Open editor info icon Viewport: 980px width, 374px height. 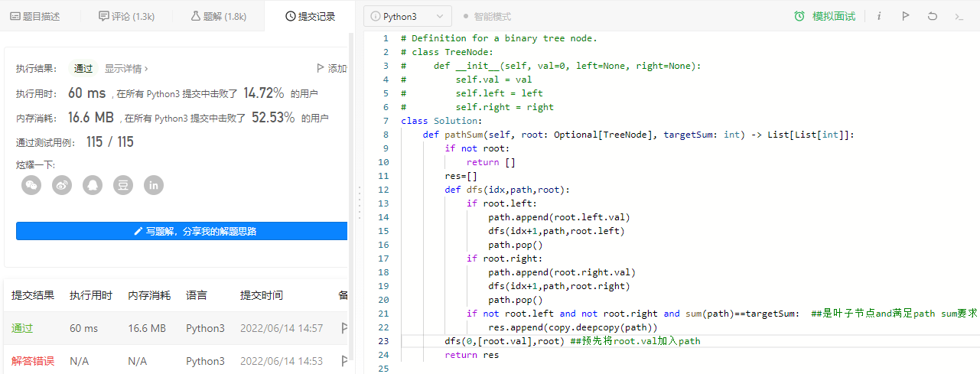[879, 16]
